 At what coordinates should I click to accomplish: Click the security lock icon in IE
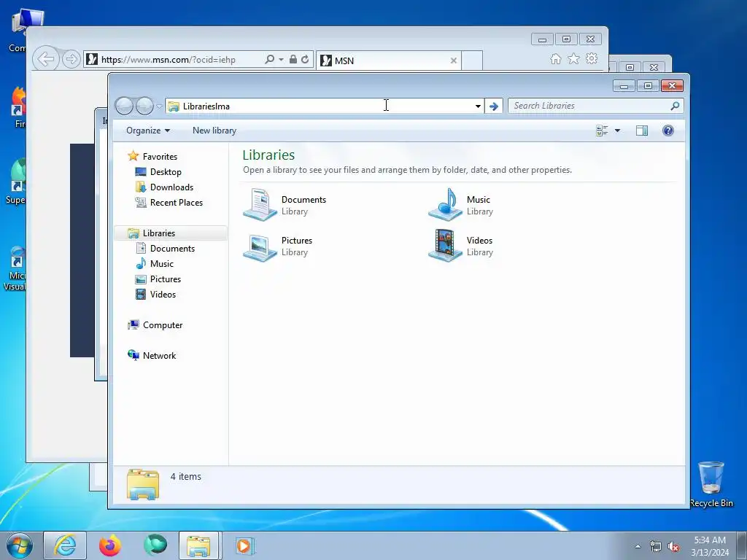(293, 60)
